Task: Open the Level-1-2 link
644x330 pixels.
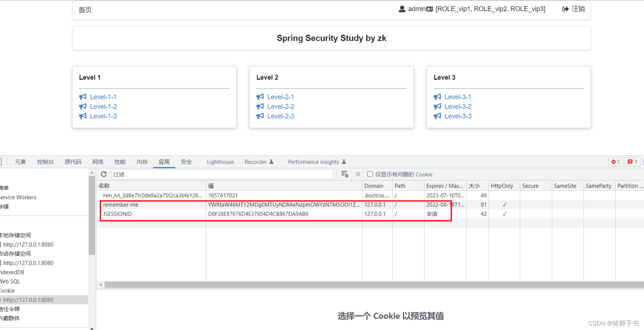Action: [x=104, y=107]
